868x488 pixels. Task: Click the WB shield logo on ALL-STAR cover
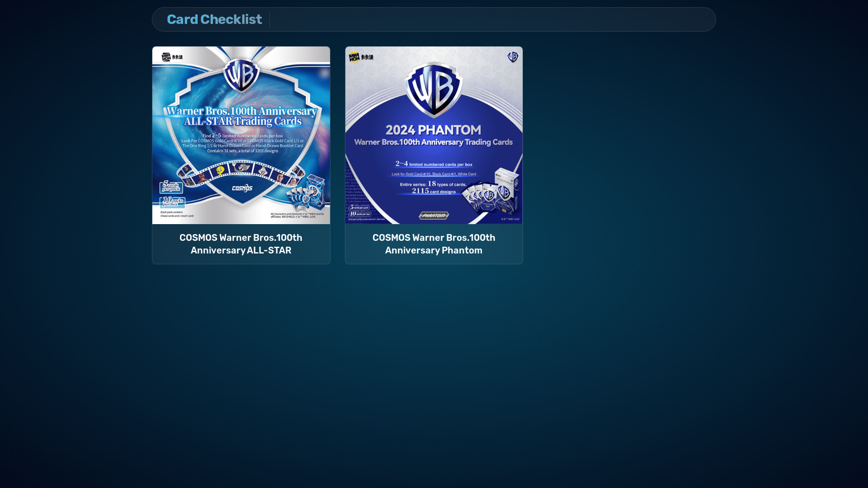tap(241, 75)
